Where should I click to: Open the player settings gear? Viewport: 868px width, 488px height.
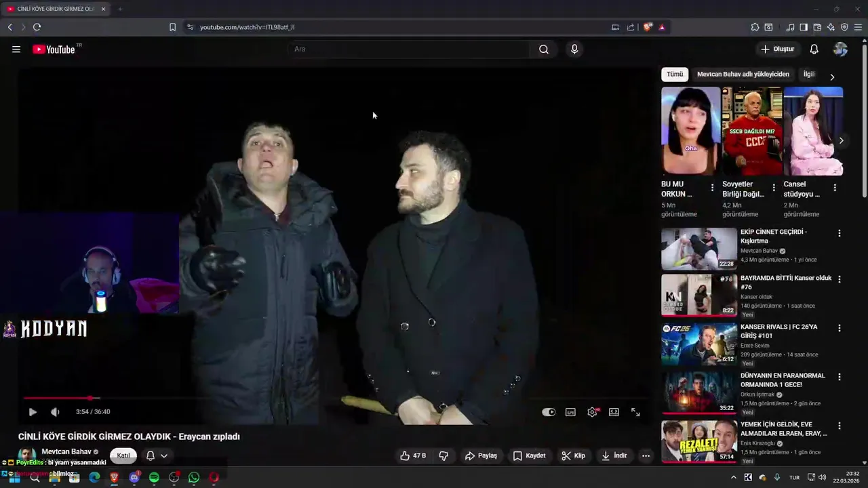(x=592, y=412)
